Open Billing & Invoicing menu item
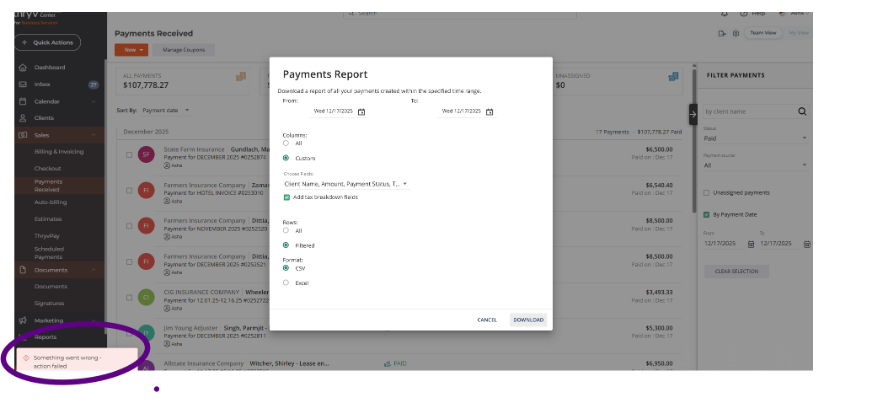 click(59, 151)
